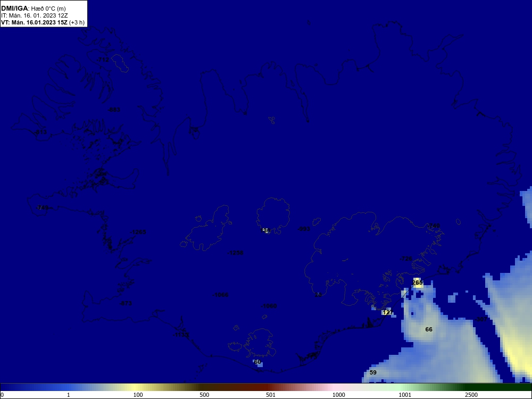Click the map value -1133
532x399 pixels.
coord(180,335)
